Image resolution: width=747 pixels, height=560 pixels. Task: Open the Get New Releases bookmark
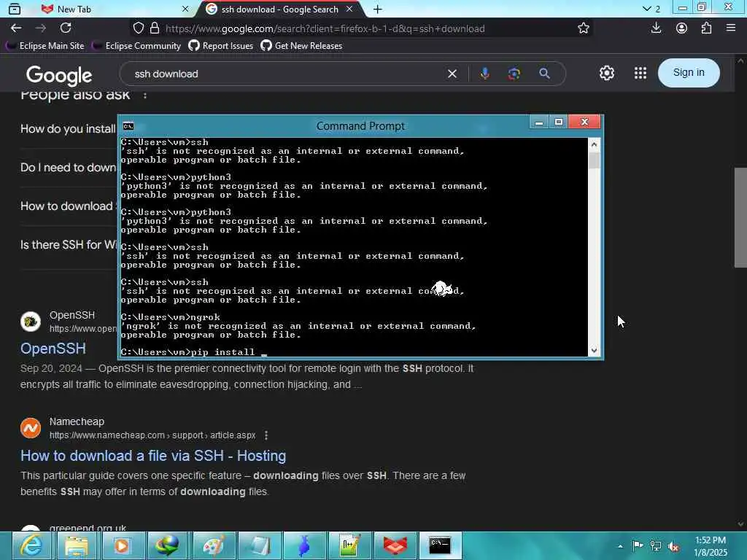(301, 46)
